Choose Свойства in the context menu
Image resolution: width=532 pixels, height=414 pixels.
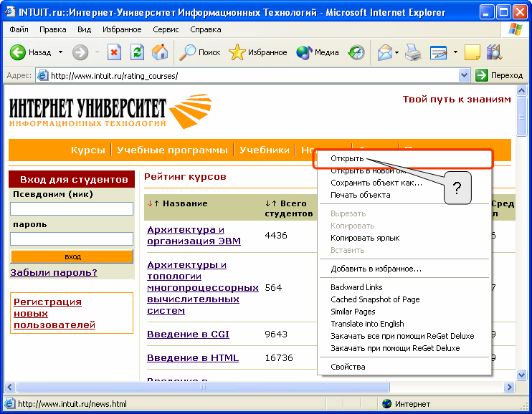tap(404, 367)
